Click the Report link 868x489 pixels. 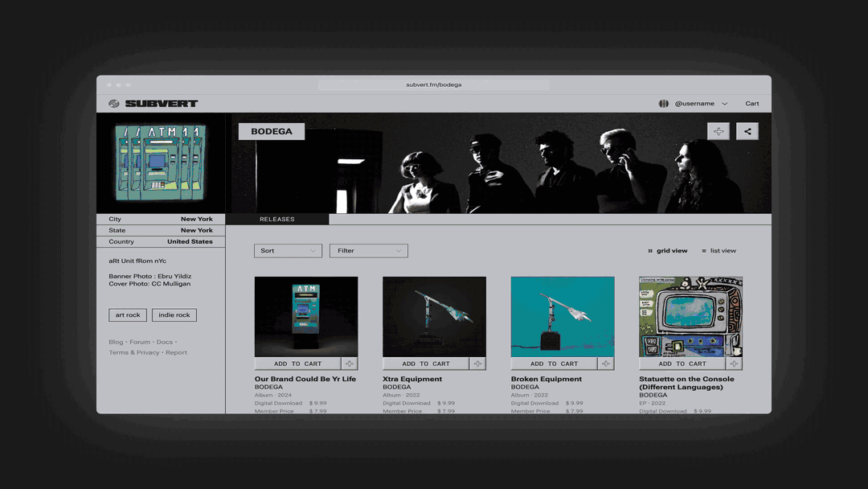(176, 353)
